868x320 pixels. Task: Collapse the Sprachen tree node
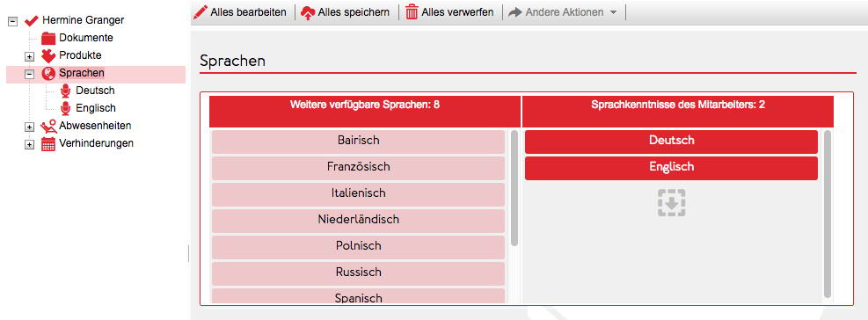29,74
